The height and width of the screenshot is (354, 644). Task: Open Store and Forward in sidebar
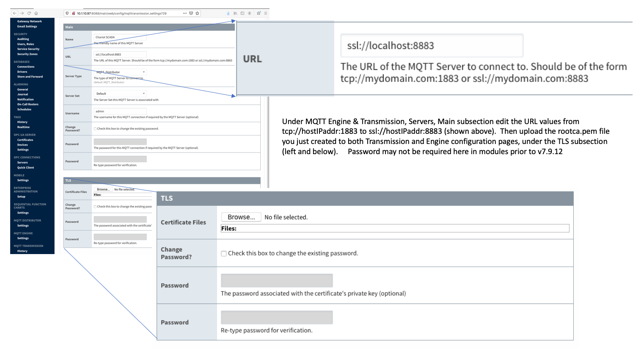click(30, 77)
